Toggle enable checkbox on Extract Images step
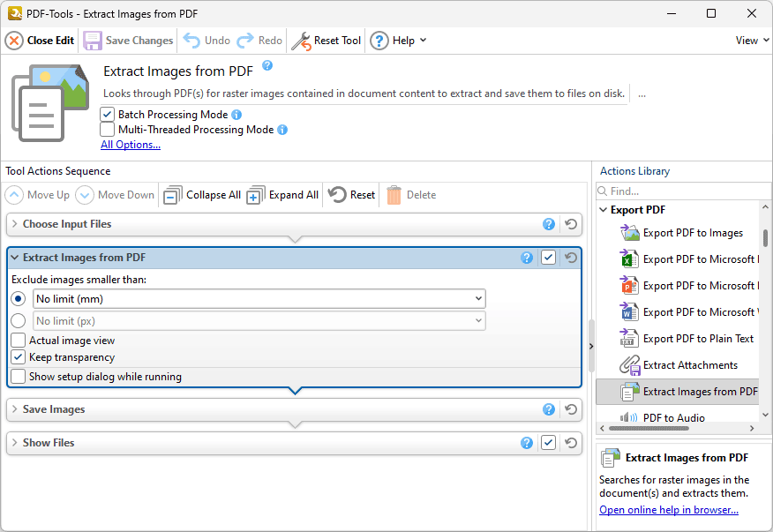Screen dimensions: 773x532 click(549, 258)
